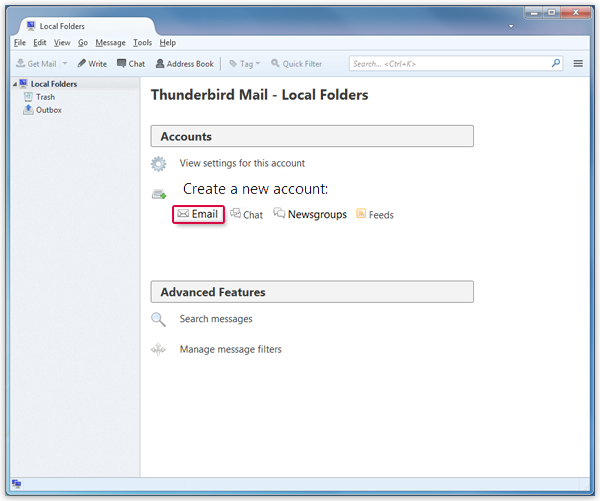Click the Write message toolbar button
This screenshot has height=501, width=600.
point(92,64)
